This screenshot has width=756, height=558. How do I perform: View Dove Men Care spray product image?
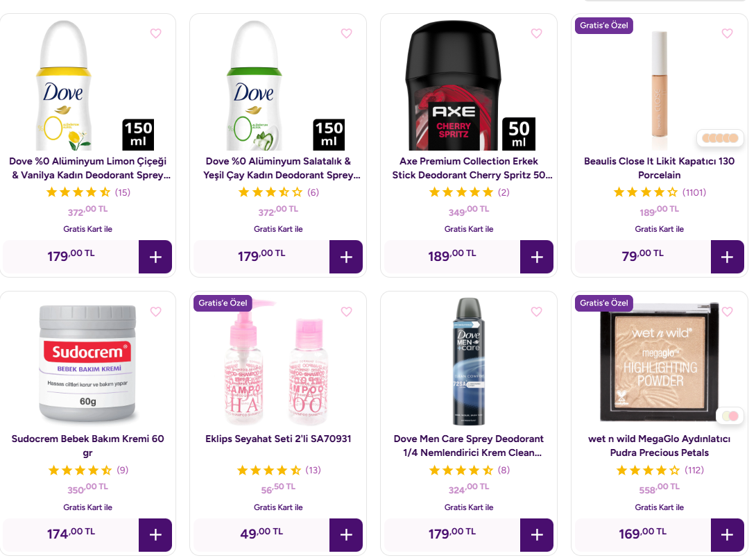(467, 362)
